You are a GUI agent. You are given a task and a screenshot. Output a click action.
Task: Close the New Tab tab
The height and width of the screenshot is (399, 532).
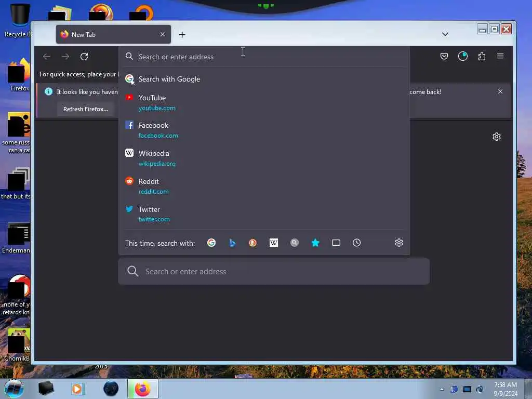tap(163, 34)
